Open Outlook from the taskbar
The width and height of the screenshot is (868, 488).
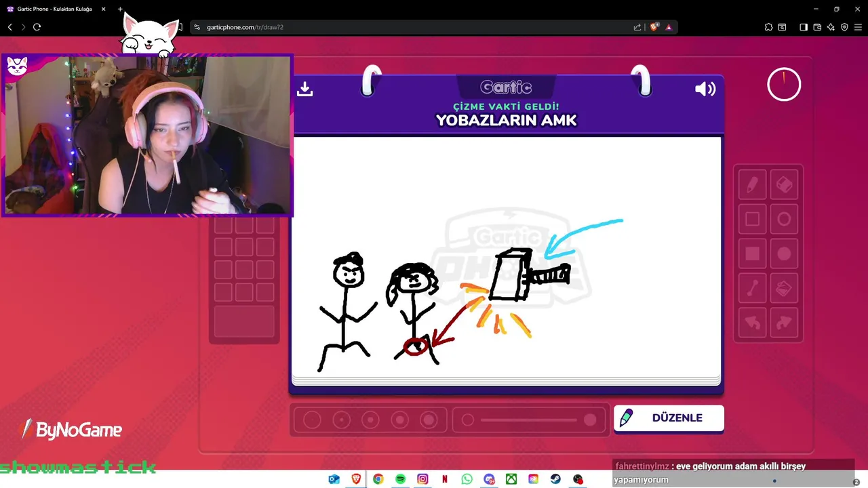point(334,479)
